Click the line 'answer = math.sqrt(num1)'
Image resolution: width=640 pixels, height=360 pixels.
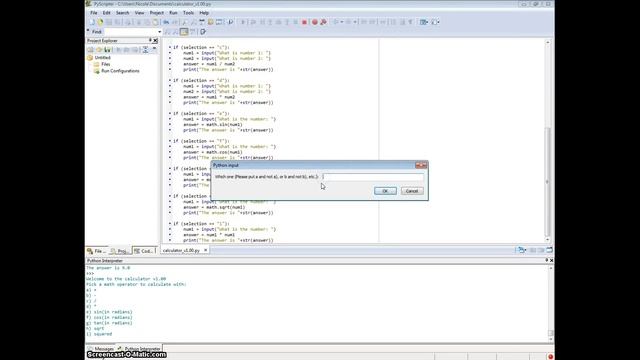click(213, 207)
